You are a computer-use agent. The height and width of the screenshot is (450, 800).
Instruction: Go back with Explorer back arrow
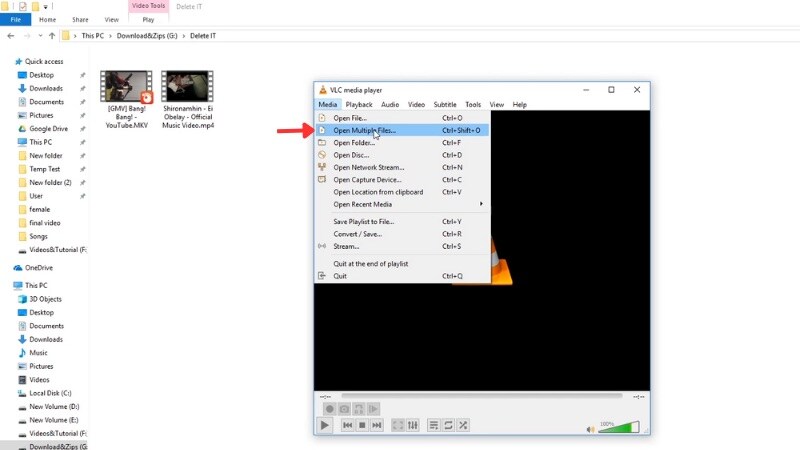(x=11, y=36)
